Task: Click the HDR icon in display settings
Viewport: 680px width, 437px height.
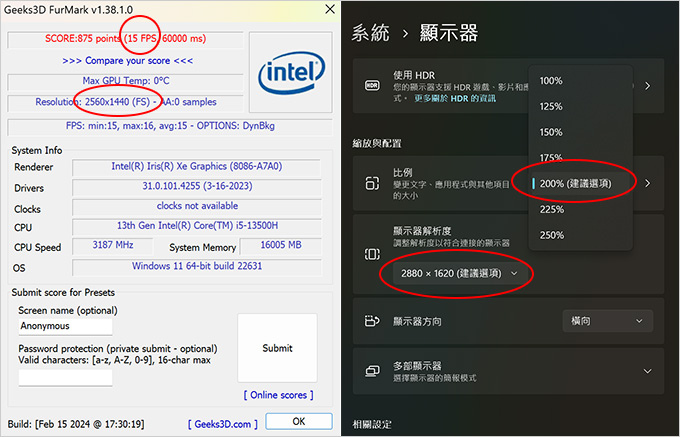Action: click(x=372, y=85)
